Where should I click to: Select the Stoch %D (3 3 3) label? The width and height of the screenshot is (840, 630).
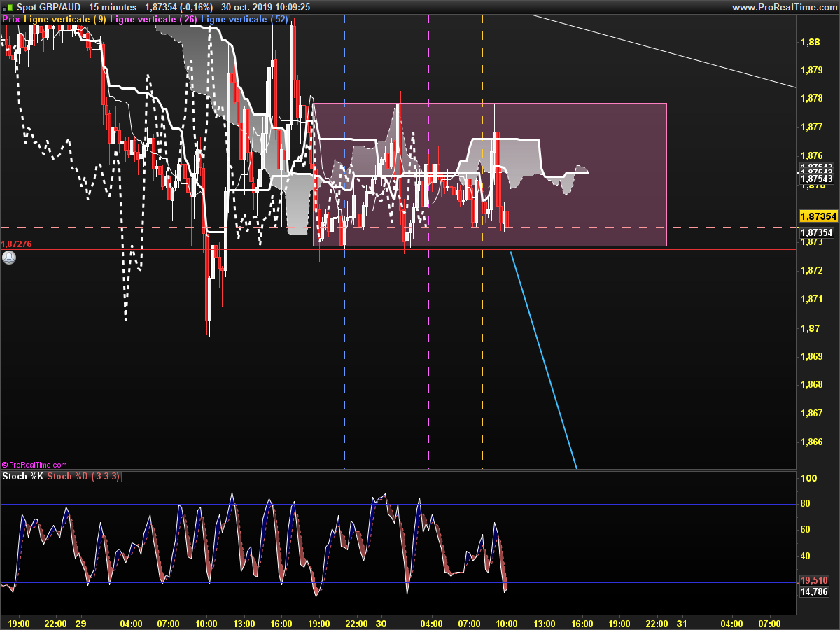click(84, 477)
